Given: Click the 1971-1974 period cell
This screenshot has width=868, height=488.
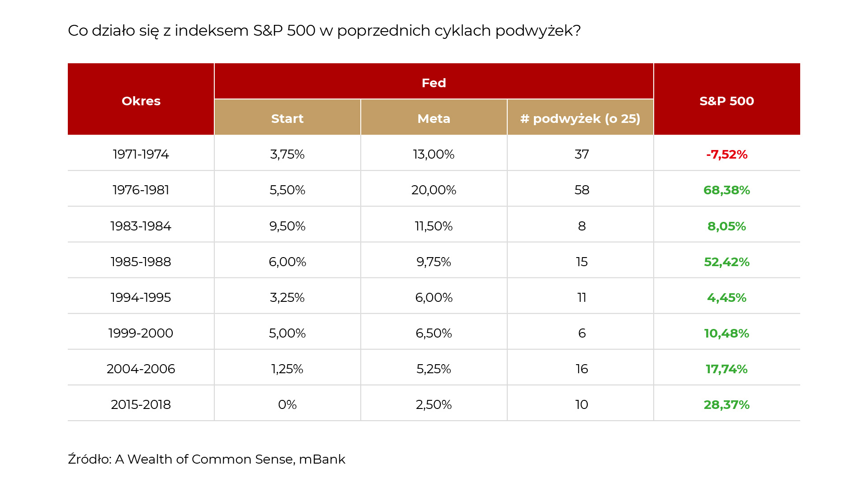Looking at the screenshot, I should pyautogui.click(x=141, y=154).
